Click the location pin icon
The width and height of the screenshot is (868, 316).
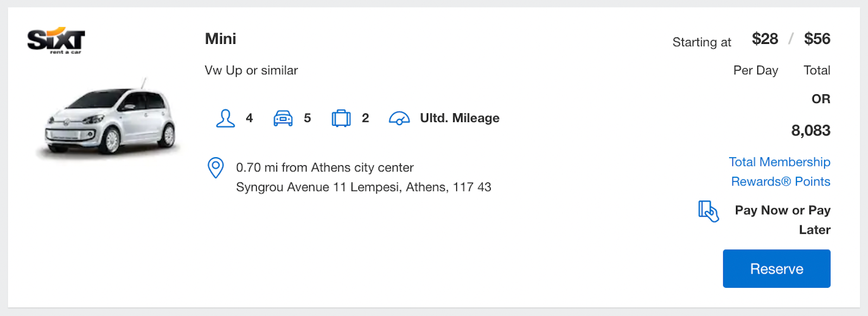tap(215, 167)
